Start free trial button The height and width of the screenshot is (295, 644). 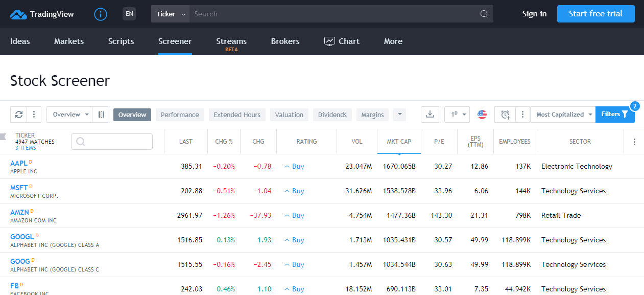595,14
